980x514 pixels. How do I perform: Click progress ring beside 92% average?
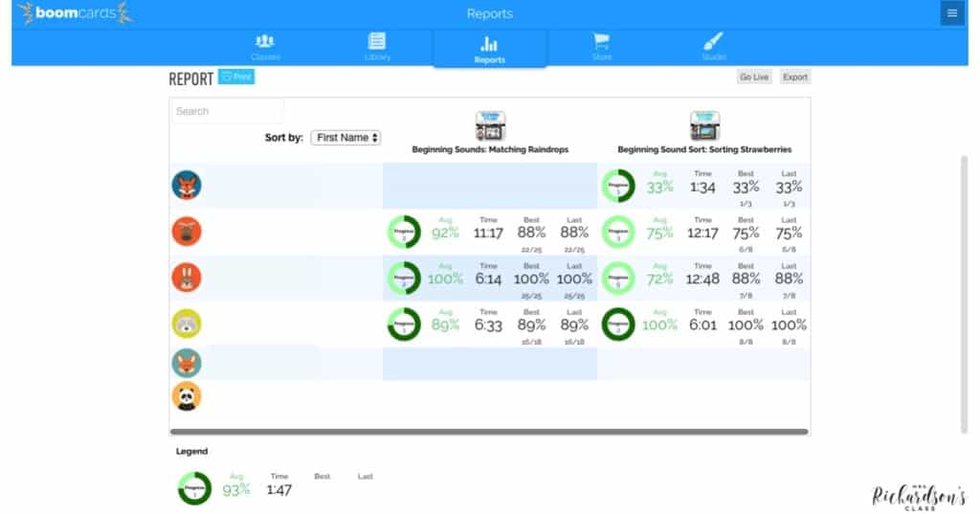pyautogui.click(x=404, y=232)
